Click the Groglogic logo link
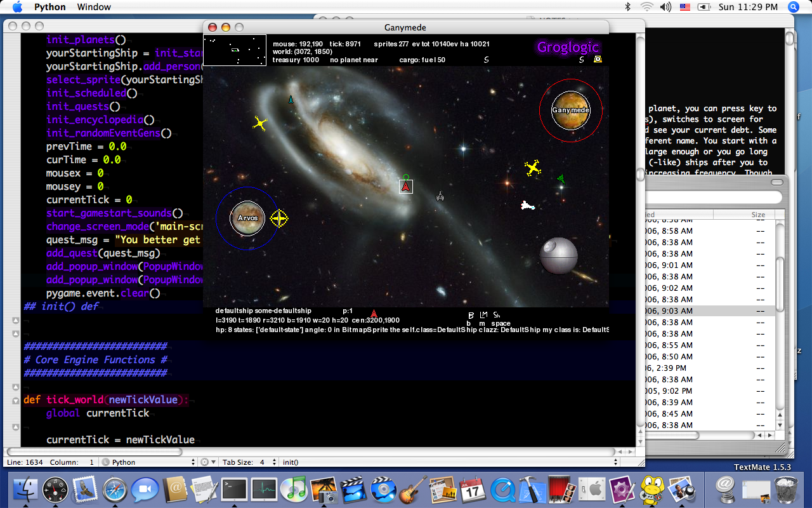812x508 pixels. coord(568,47)
